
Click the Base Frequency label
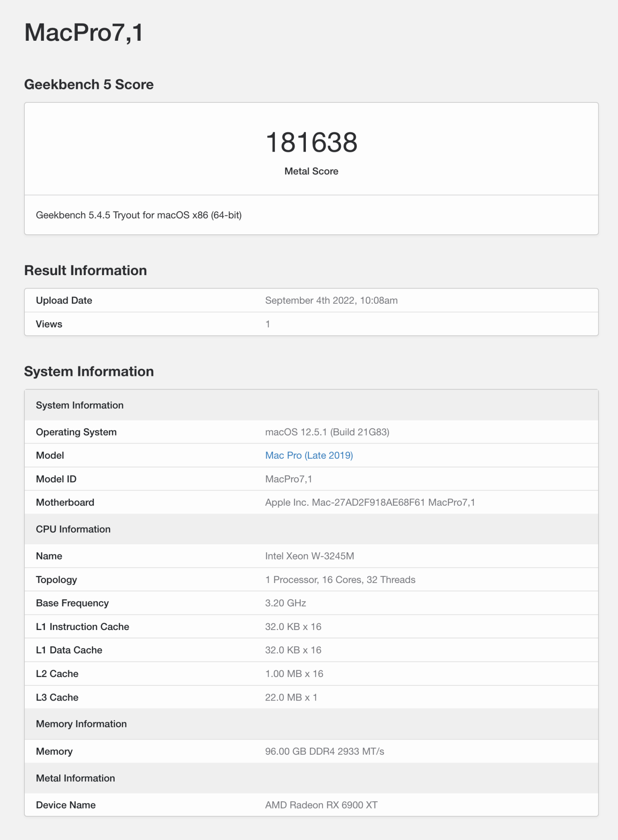[72, 603]
